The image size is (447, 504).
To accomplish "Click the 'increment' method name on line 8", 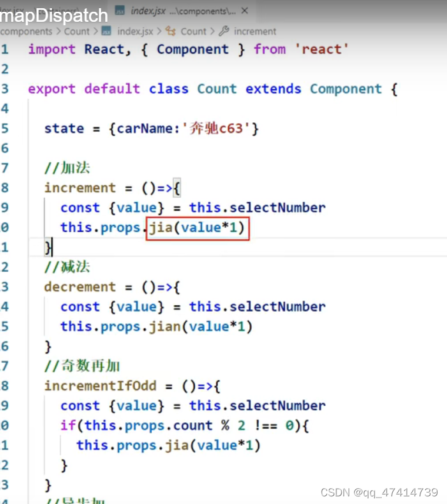I will pyautogui.click(x=80, y=188).
